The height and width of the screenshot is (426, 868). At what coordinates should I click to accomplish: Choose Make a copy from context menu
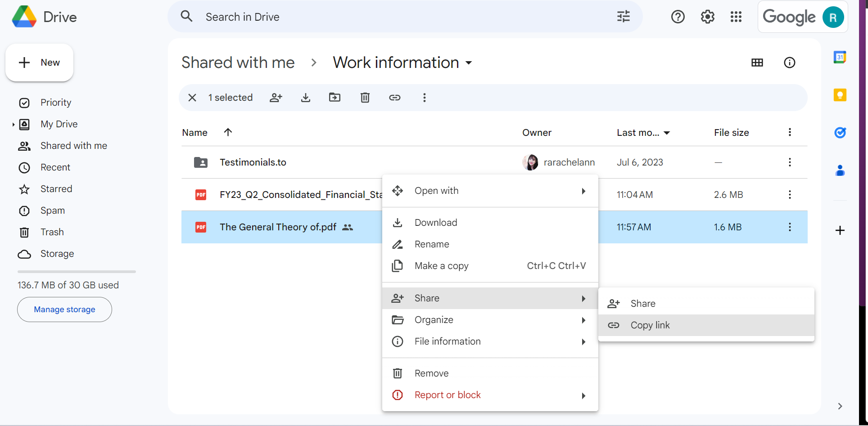tap(441, 266)
